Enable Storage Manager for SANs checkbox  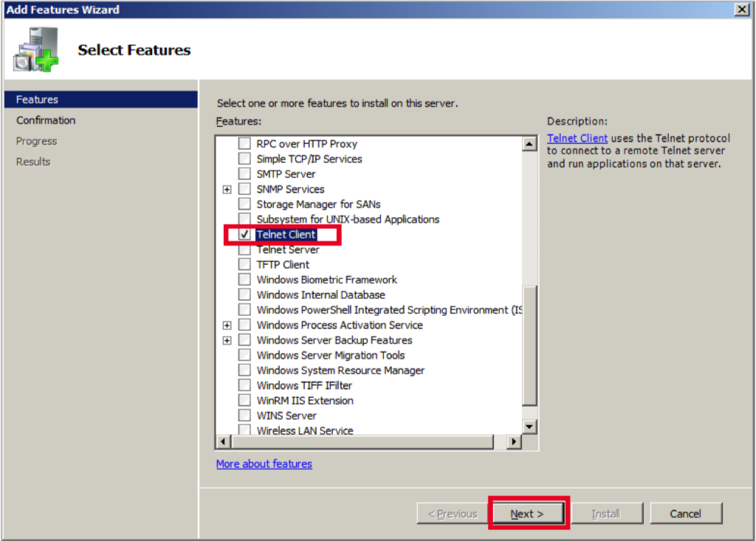244,204
